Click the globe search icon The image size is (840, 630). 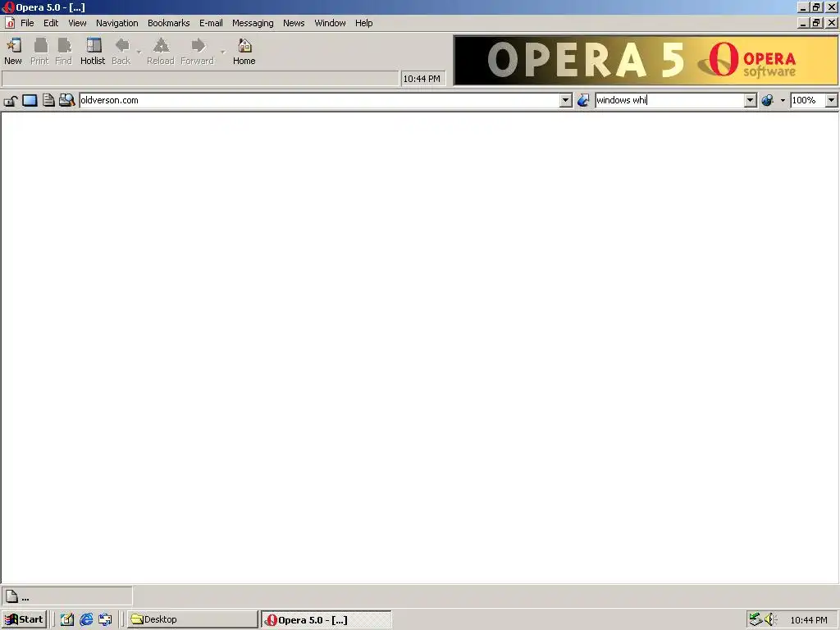(767, 100)
